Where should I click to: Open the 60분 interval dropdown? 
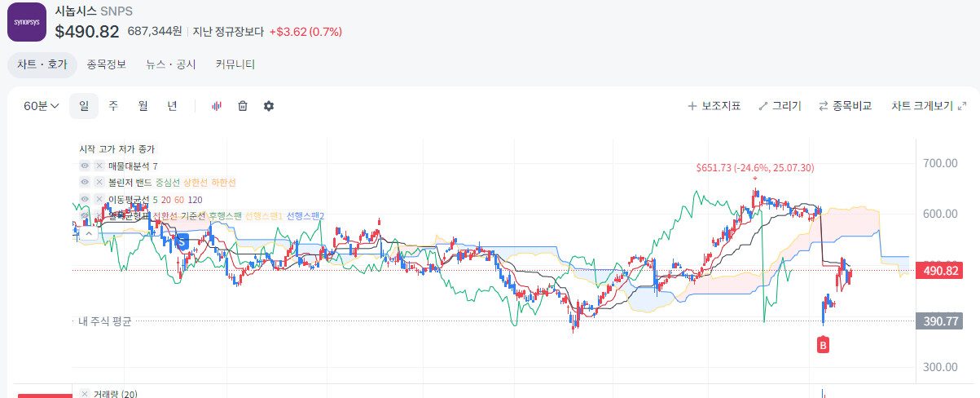tap(42, 106)
